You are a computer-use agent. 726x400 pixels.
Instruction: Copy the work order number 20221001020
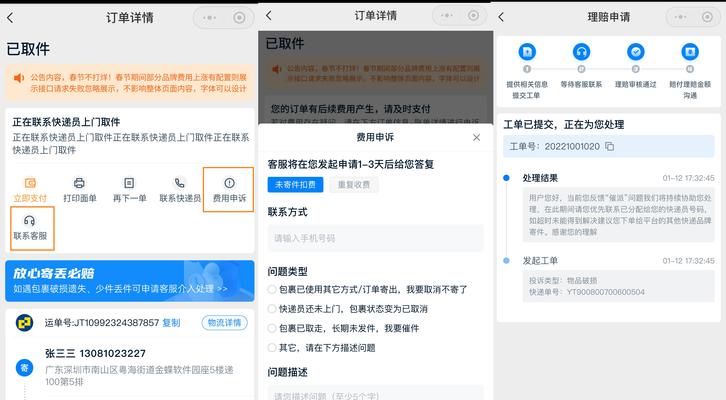[x=610, y=146]
